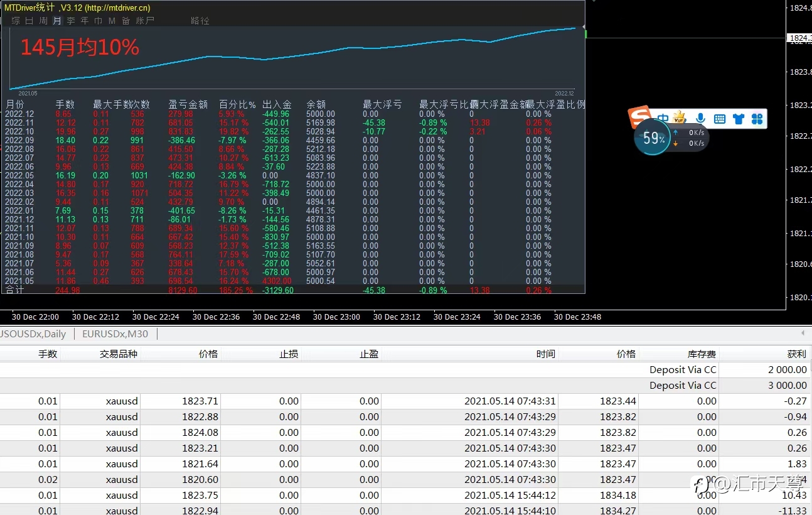This screenshot has width=812, height=515.
Task: Click total profit value 8129.60
Action: [183, 290]
